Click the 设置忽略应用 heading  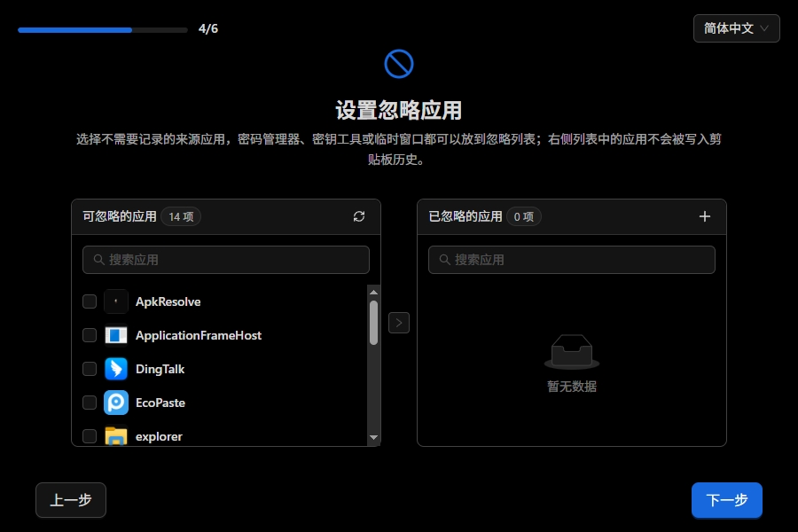[398, 110]
